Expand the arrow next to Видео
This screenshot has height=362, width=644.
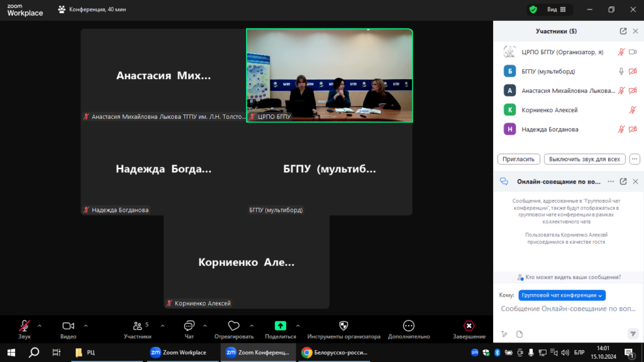pos(86,326)
